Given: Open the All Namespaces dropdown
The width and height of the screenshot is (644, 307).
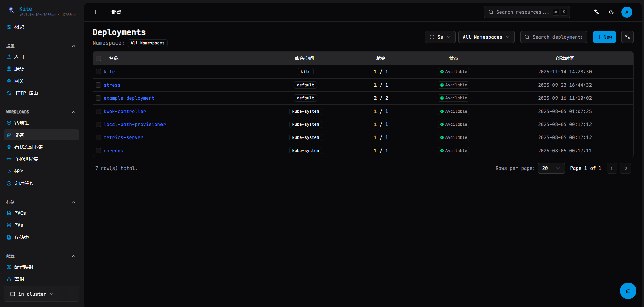Looking at the screenshot, I should [x=486, y=37].
